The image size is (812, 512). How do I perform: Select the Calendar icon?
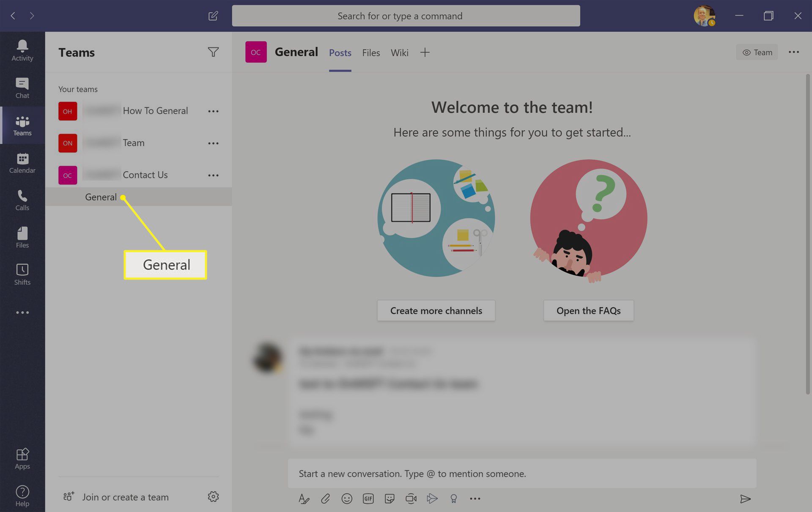click(22, 163)
